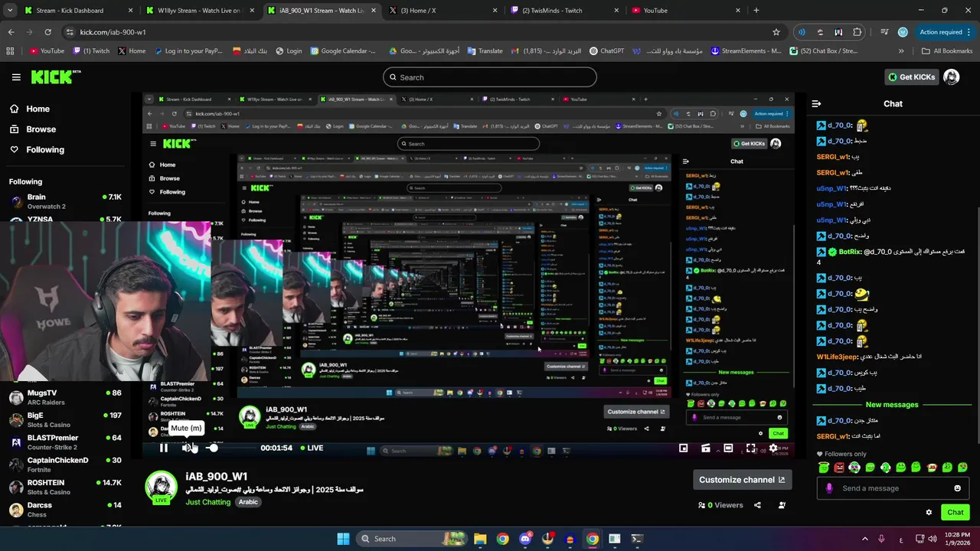Share the channel via share icon
The height and width of the screenshot is (551, 980).
pos(757,505)
